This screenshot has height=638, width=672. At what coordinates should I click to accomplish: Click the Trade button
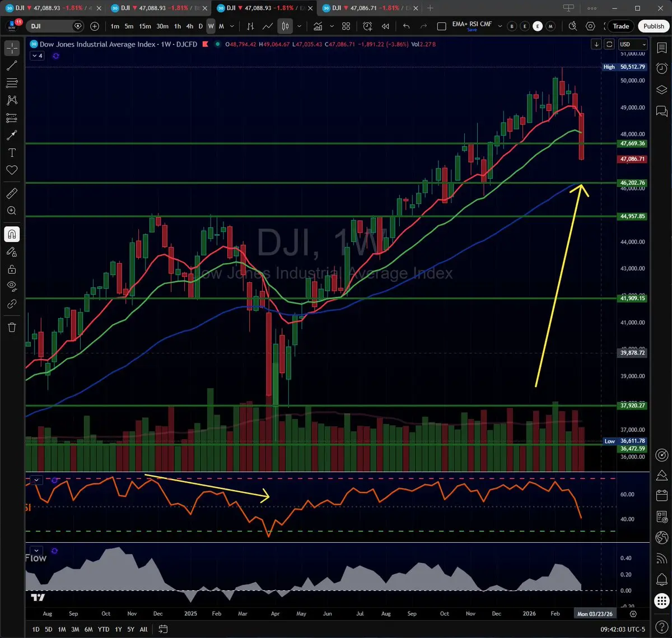621,26
